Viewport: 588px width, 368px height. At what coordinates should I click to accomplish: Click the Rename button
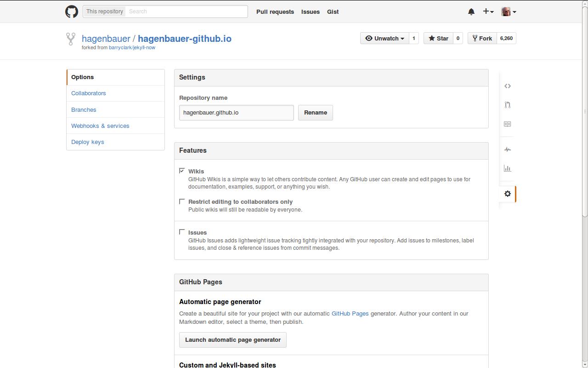[315, 112]
